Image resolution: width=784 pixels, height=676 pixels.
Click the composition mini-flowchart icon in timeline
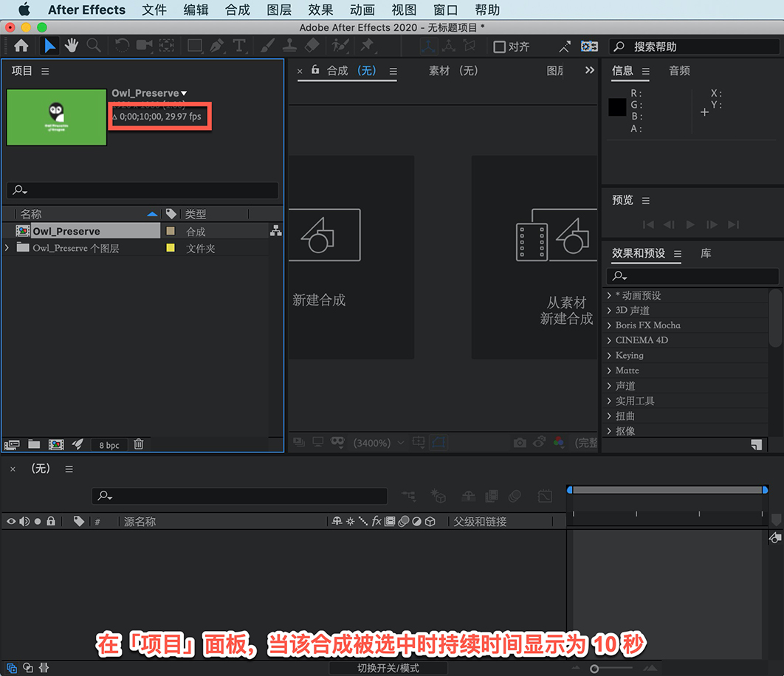tap(408, 495)
